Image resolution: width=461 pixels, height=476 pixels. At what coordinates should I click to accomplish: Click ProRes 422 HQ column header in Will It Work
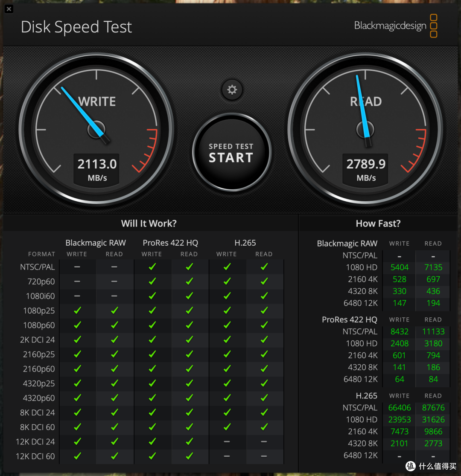point(170,243)
